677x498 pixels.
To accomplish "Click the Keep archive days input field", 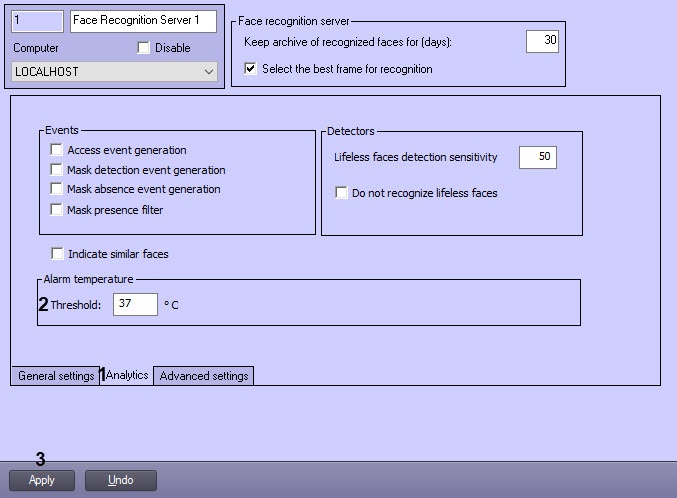I will coord(541,41).
